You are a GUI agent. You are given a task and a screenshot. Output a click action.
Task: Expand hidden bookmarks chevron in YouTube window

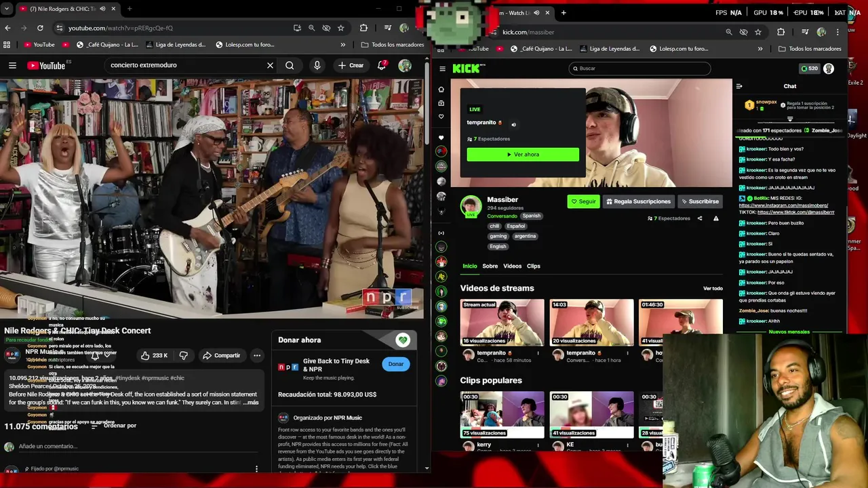click(x=342, y=45)
